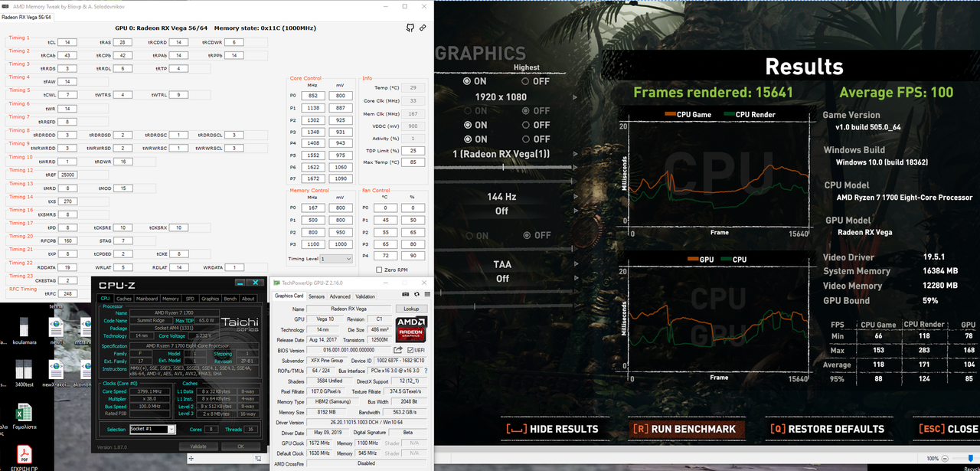
Task: Open the Memory tab in CPU-Z
Action: [x=171, y=299]
